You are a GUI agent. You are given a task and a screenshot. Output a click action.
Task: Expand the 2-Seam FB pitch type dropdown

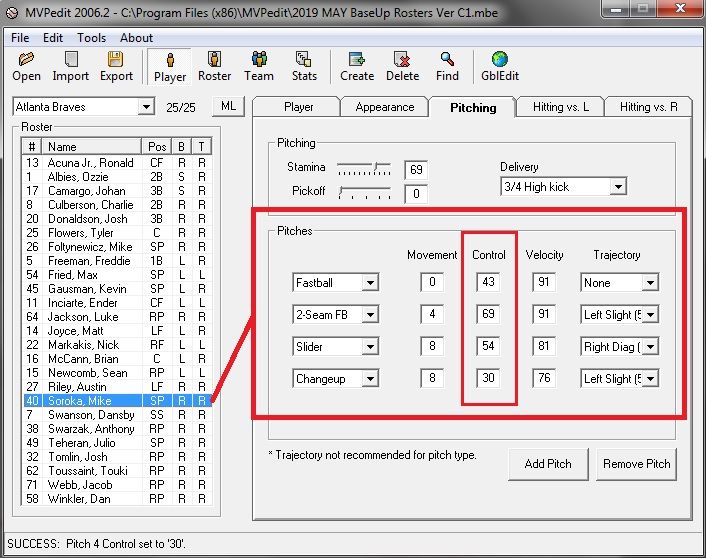tap(370, 315)
